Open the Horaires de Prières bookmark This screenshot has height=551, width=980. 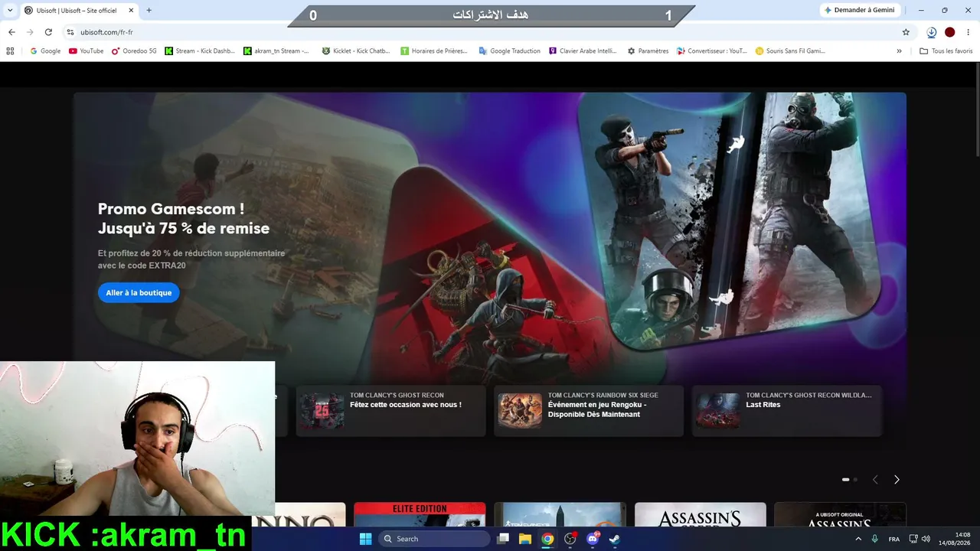[x=434, y=51]
